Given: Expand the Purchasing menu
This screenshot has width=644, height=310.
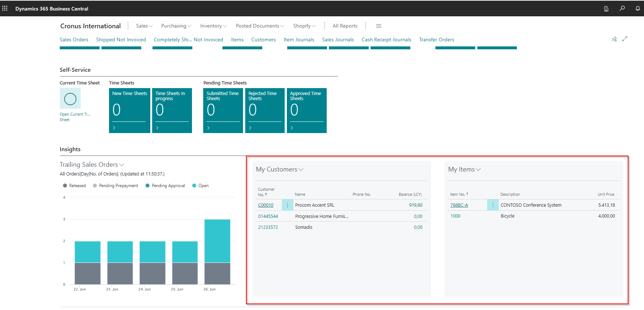Looking at the screenshot, I should 176,26.
